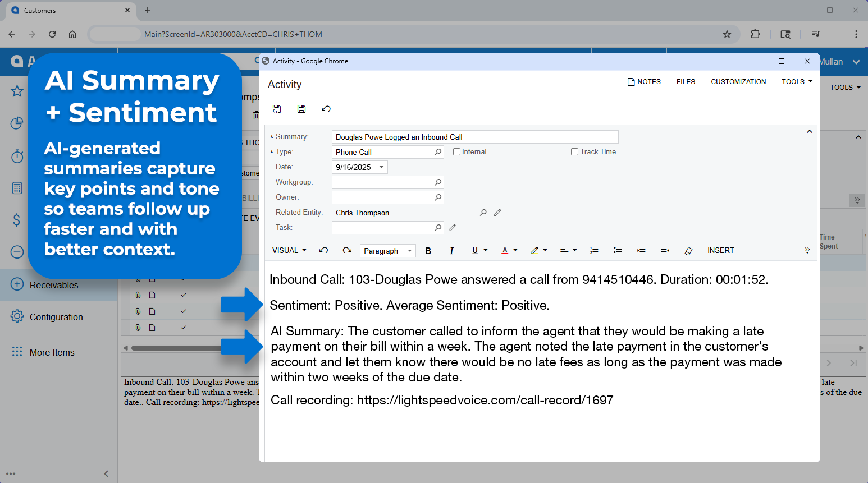
Task: Check the Track Time checkbox
Action: click(574, 152)
